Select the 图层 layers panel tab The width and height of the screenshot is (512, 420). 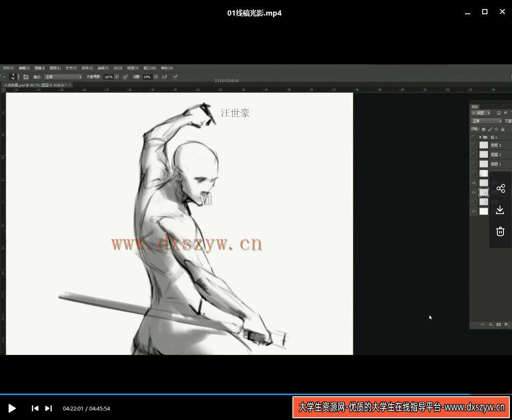point(475,107)
